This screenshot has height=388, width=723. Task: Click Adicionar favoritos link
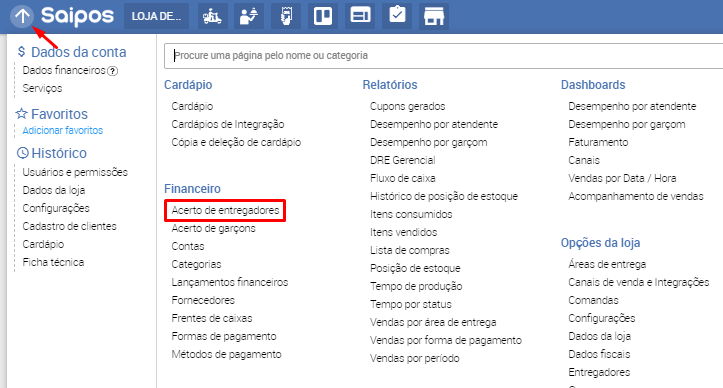(x=63, y=131)
